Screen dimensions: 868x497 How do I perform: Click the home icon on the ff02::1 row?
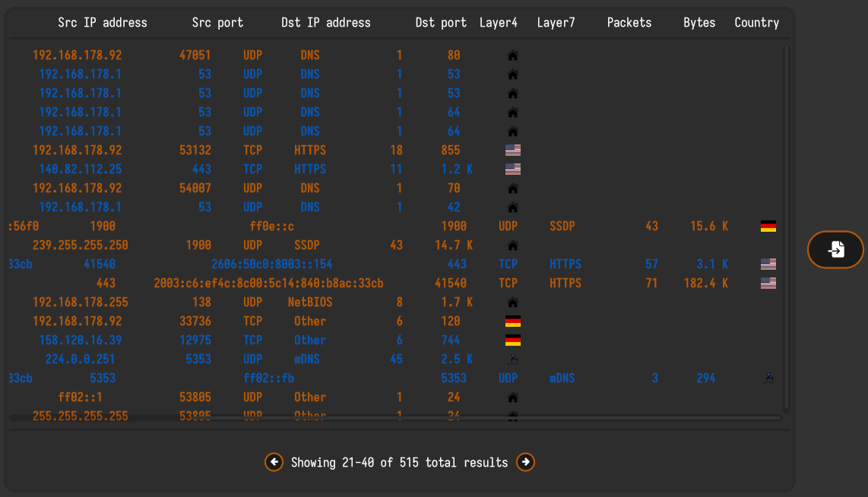coord(513,397)
